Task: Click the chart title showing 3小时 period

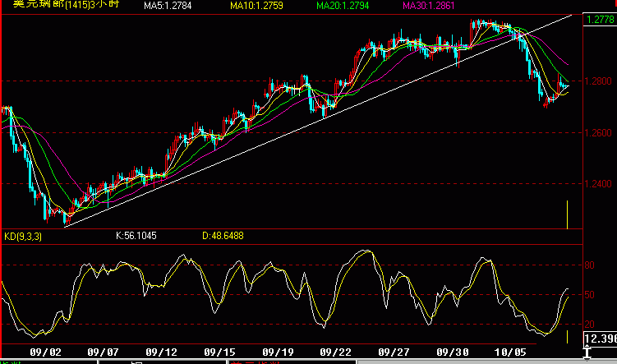Action: coord(66,4)
